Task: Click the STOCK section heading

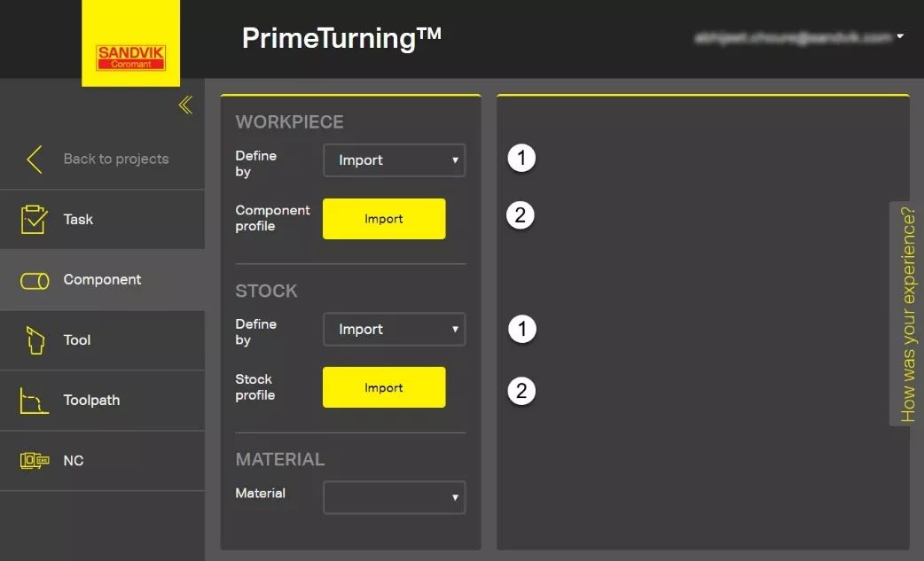Action: click(266, 291)
